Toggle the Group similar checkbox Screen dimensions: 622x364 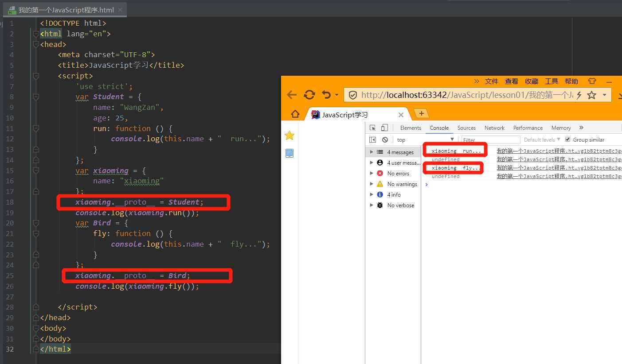(x=568, y=139)
